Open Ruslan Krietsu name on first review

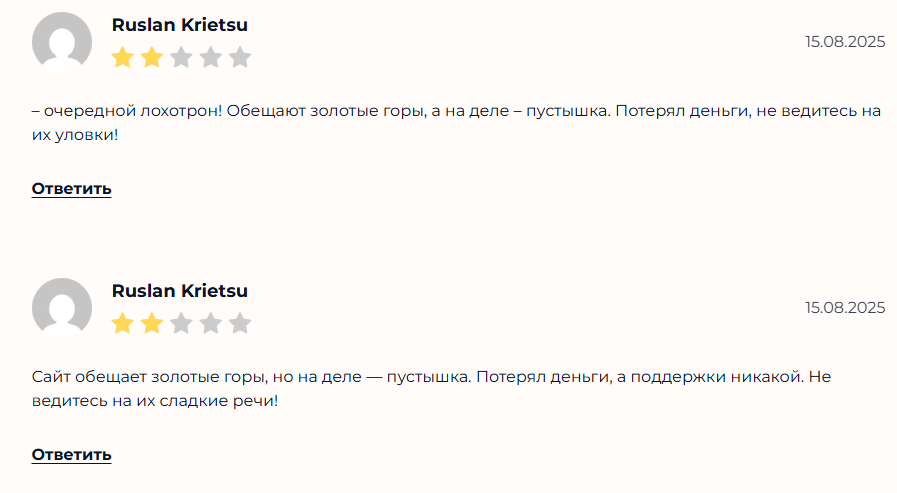[180, 25]
